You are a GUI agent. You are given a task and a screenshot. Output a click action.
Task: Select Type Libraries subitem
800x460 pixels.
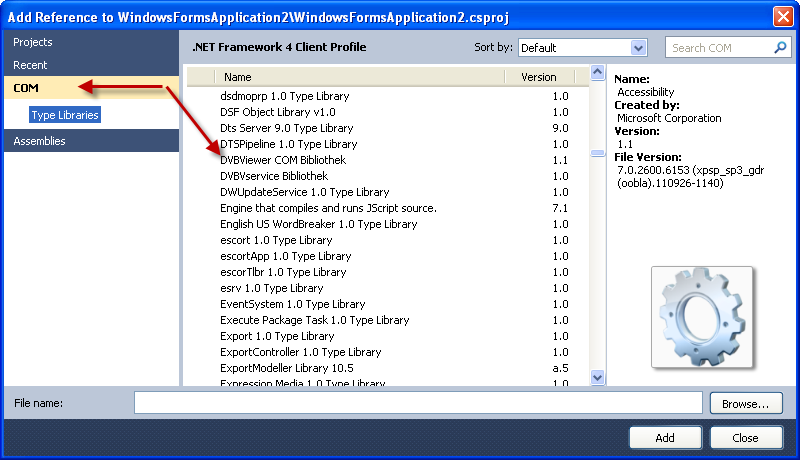[65, 115]
